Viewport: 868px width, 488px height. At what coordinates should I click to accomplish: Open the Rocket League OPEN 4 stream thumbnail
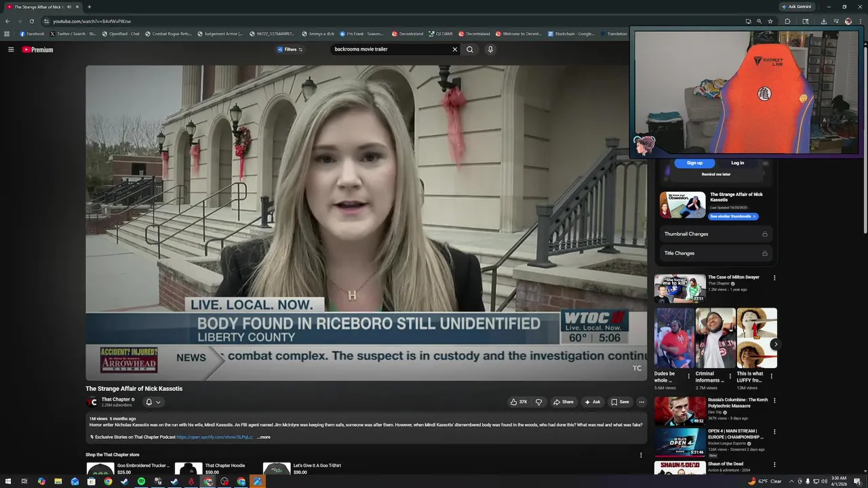click(x=679, y=441)
